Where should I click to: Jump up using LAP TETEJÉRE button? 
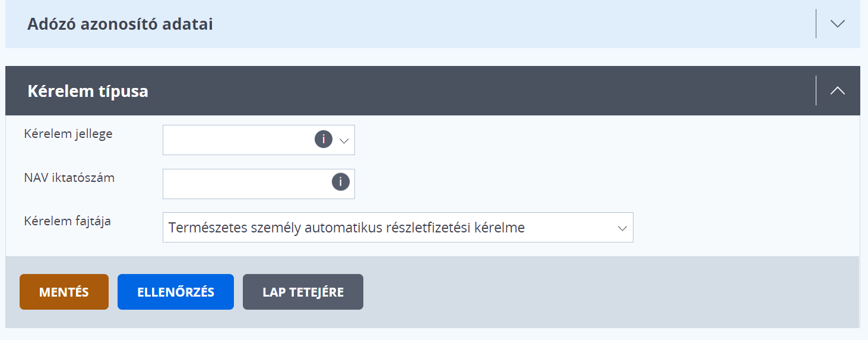click(303, 292)
